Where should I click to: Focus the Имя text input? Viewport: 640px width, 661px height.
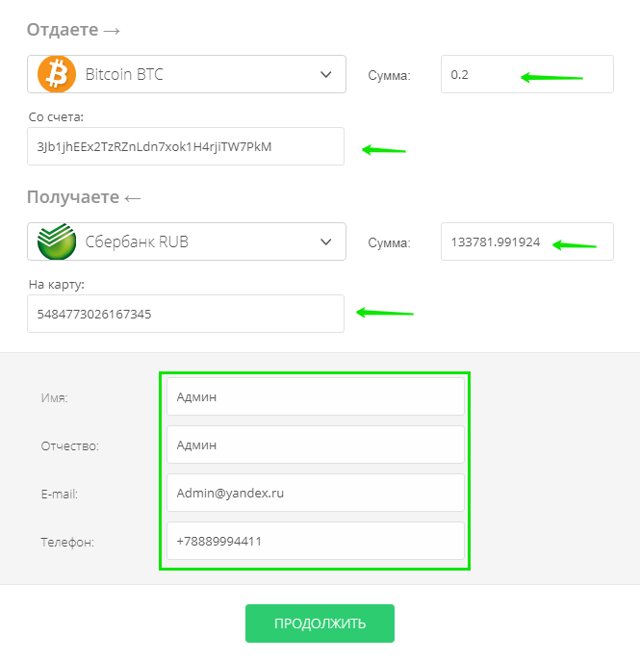[x=315, y=397]
